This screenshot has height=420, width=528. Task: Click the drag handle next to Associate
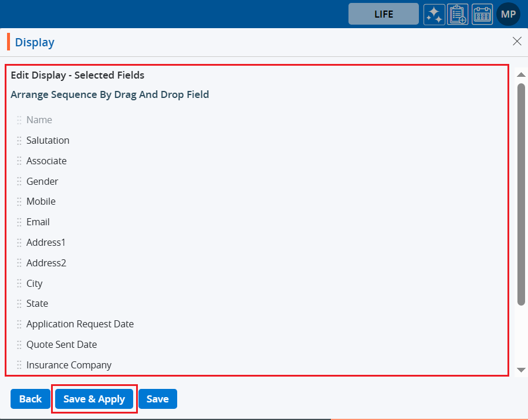(x=19, y=161)
